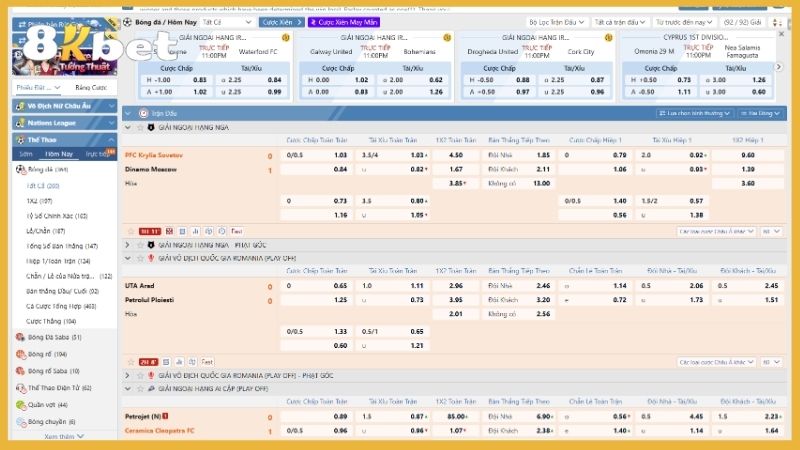The height and width of the screenshot is (450, 800).
Task: Select Bóng đá in the sports list
Action: pyautogui.click(x=48, y=169)
